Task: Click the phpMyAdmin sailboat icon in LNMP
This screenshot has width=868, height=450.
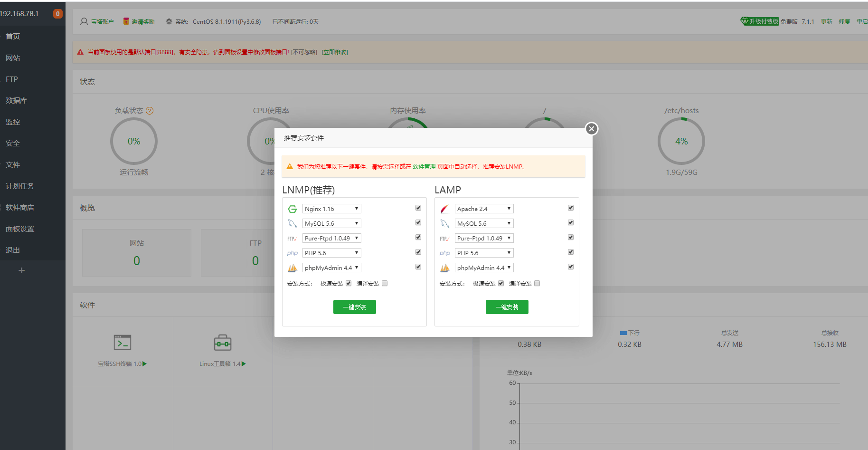Action: [x=292, y=268]
